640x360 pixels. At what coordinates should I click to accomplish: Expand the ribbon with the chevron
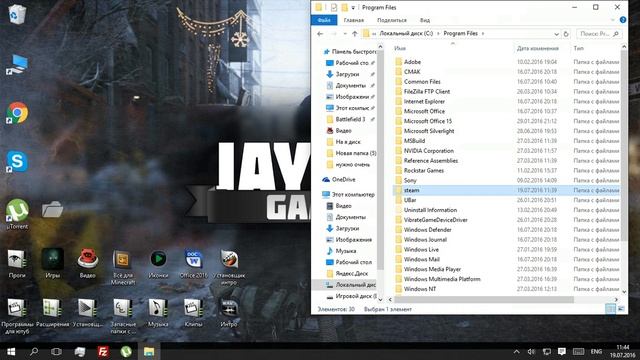tap(613, 20)
